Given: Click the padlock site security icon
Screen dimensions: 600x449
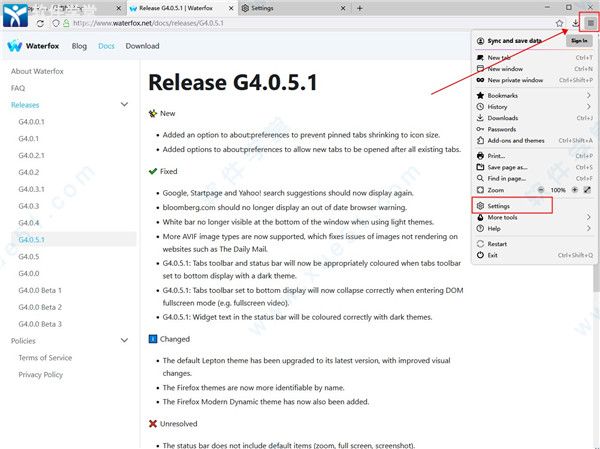Looking at the screenshot, I should 66,23.
